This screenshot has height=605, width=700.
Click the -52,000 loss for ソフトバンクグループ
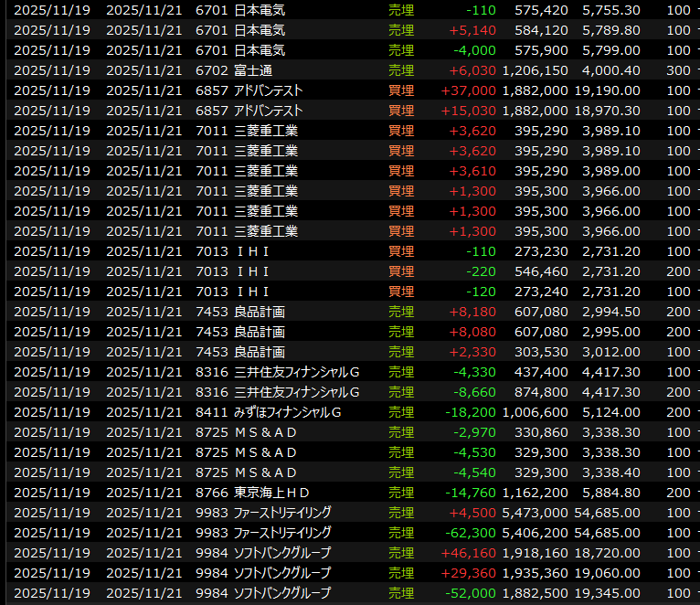471,593
